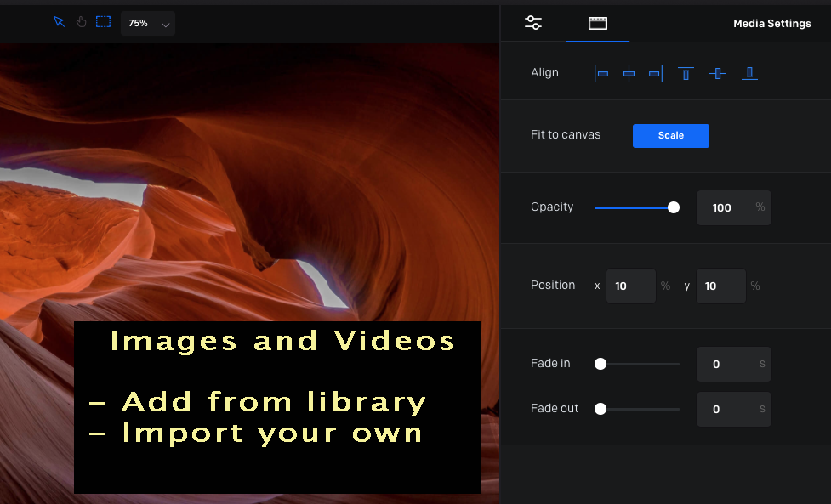Click the Fade in slider handle
This screenshot has height=504, width=831.
[x=600, y=364]
